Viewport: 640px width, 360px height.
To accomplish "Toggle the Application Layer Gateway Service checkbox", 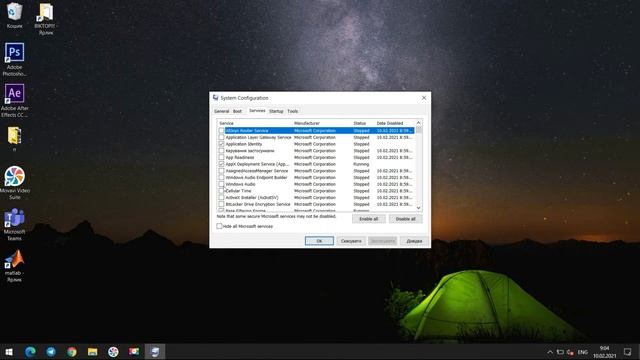I will coord(222,137).
